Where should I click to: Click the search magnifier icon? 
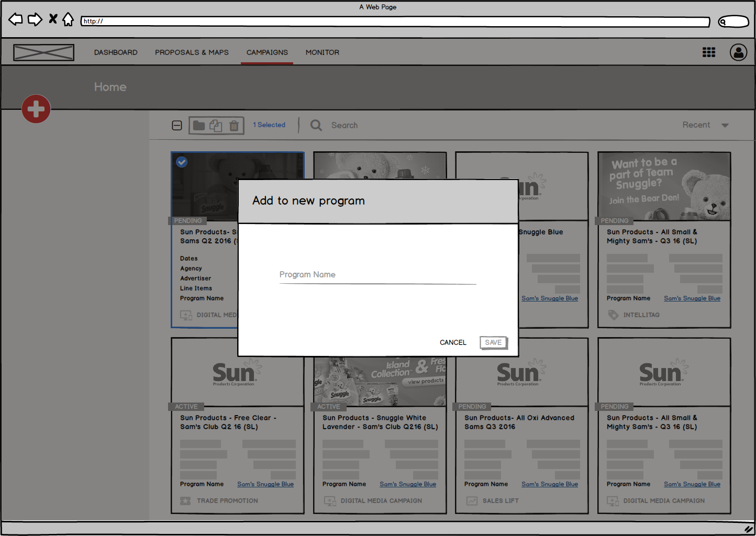click(x=316, y=125)
